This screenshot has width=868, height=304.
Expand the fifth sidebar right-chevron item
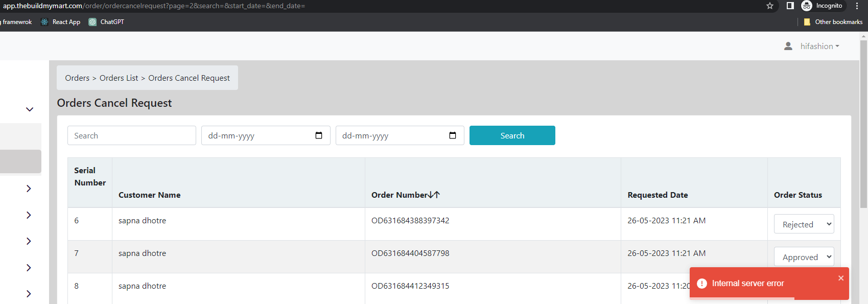coord(29,294)
